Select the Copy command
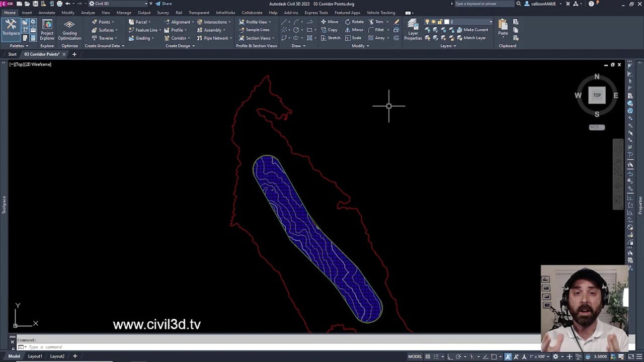644x362 pixels. click(x=330, y=30)
